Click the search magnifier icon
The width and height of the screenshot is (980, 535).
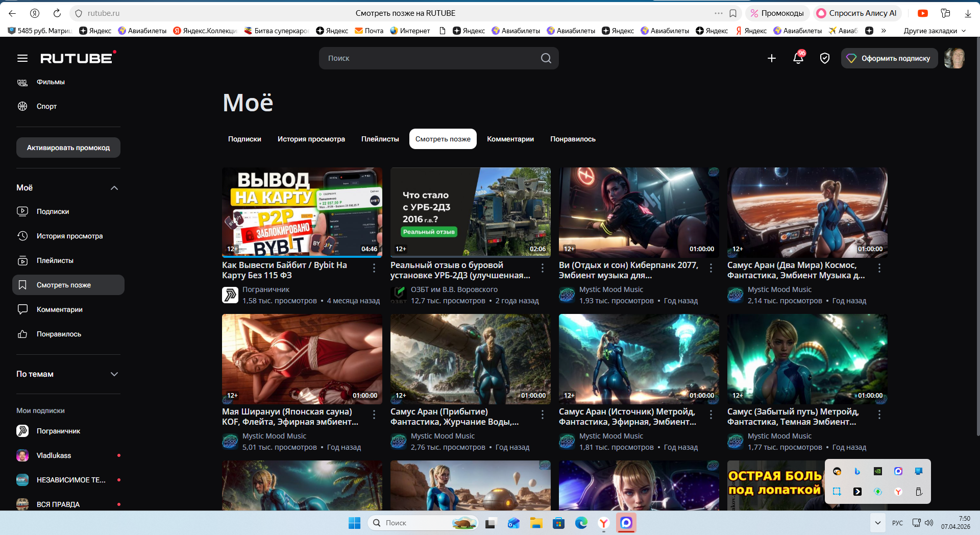click(546, 58)
